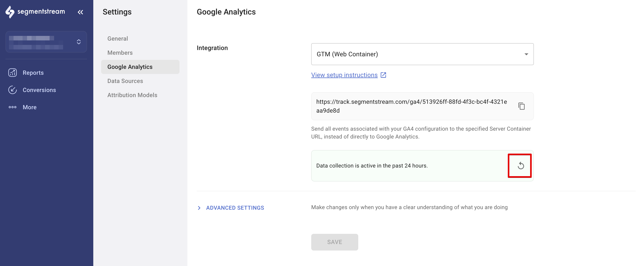This screenshot has height=266, width=644.
Task: Open the Integration GTM dropdown
Action: 422,54
